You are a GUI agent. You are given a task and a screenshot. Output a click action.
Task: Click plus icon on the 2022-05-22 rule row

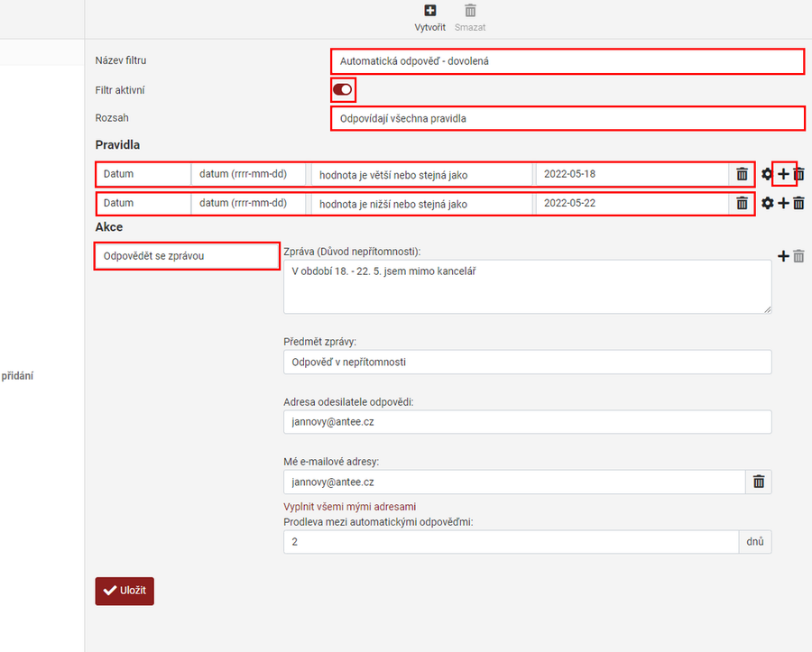(x=783, y=204)
